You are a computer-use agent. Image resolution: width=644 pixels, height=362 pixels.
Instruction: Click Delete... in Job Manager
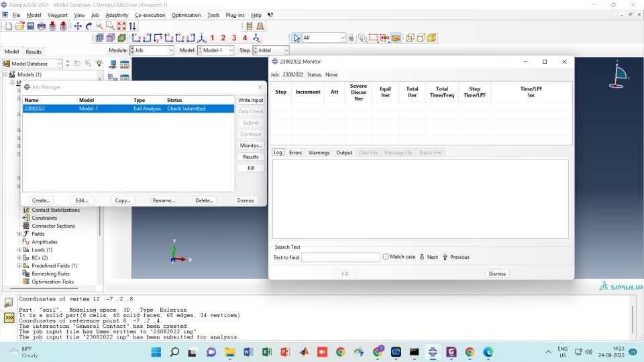click(x=204, y=200)
